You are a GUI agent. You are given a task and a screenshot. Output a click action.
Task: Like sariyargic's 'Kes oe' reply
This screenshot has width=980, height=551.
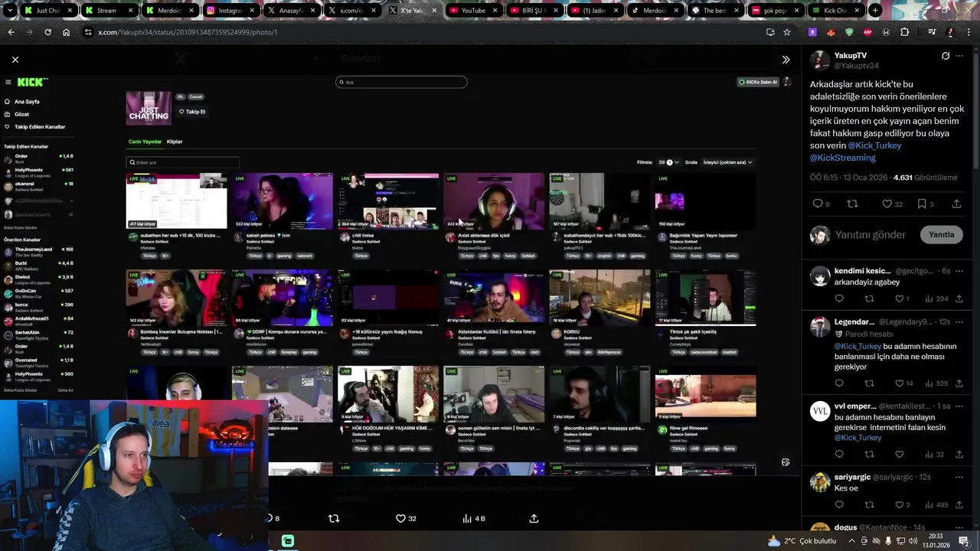pyautogui.click(x=902, y=505)
